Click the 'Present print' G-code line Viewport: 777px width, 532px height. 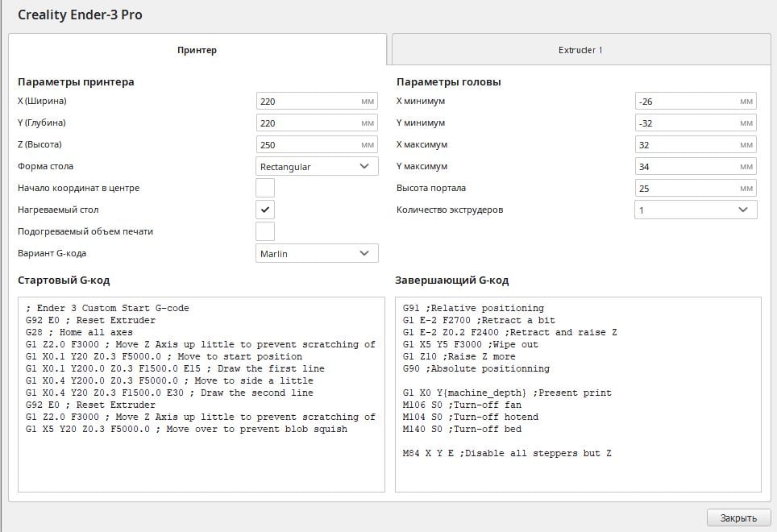508,393
